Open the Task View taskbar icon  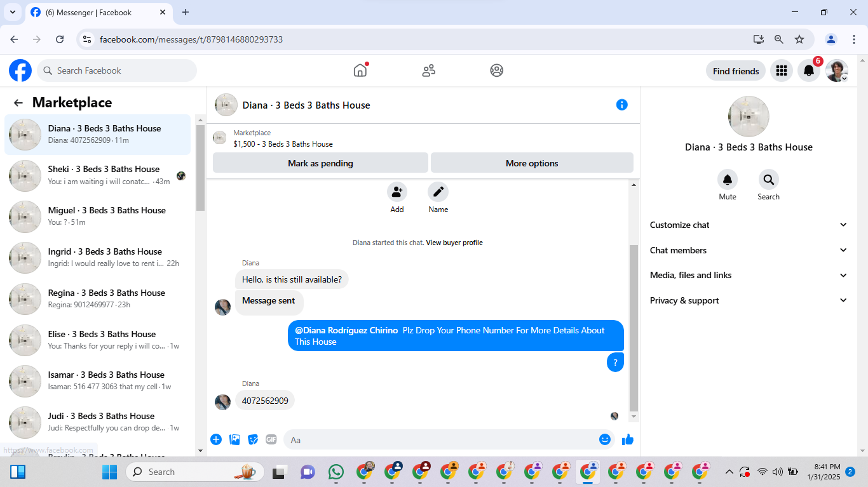[278, 472]
